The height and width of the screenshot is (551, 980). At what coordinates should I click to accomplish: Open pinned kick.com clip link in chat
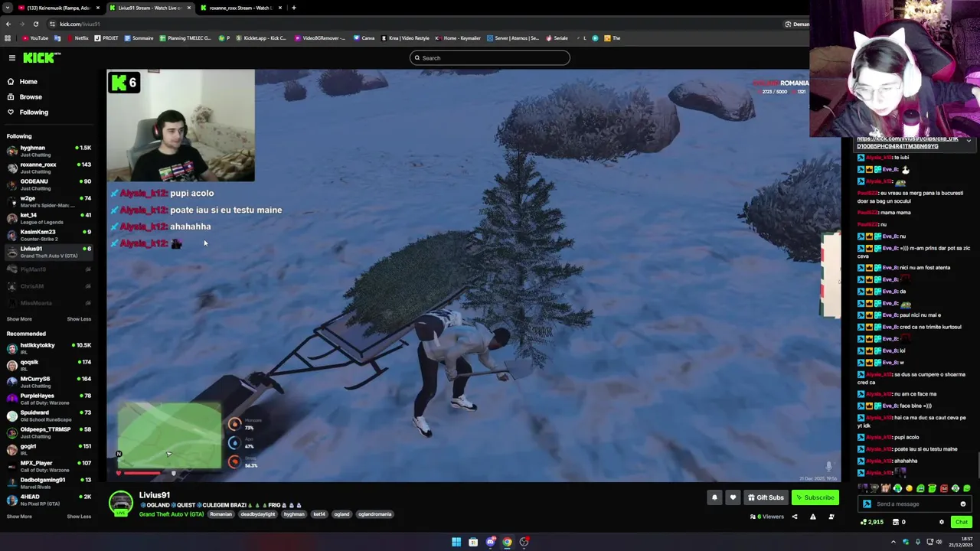[907, 142]
